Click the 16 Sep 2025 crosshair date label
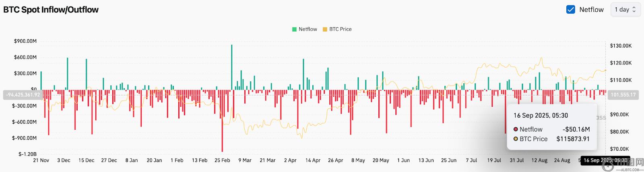This screenshot has height=172, width=644. pos(605,160)
